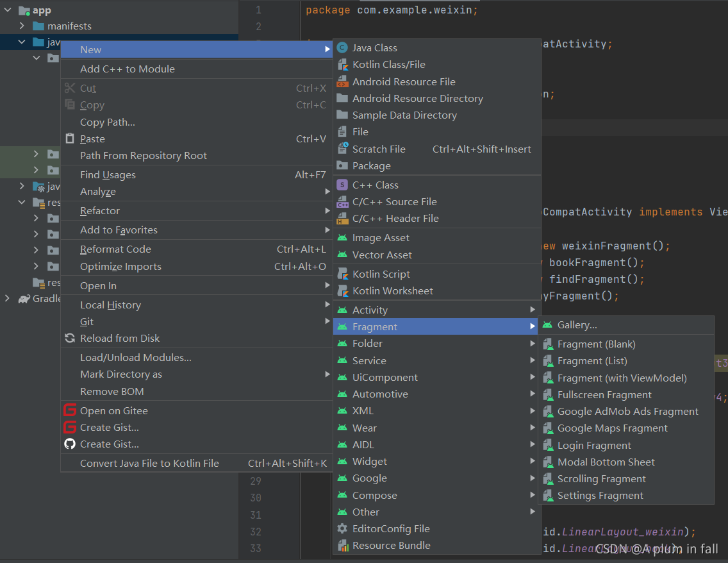The image size is (728, 563).
Task: Click the Package icon in New submenu
Action: 342,165
